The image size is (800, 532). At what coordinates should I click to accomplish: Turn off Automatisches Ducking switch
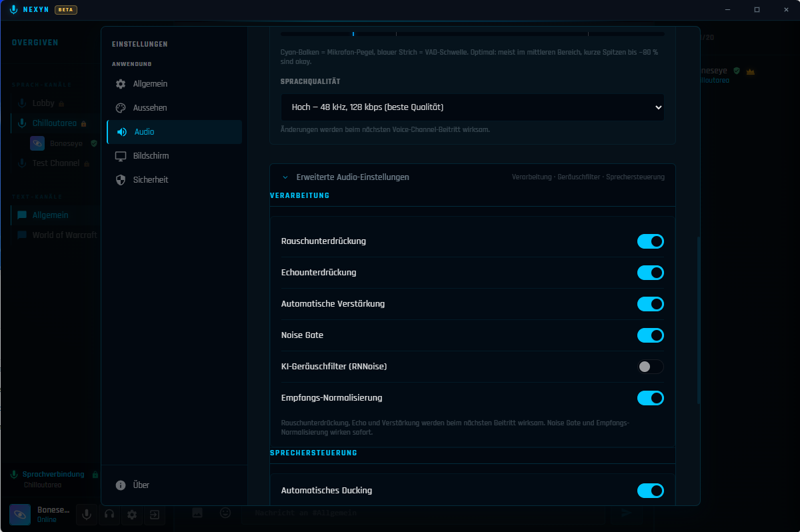point(651,491)
